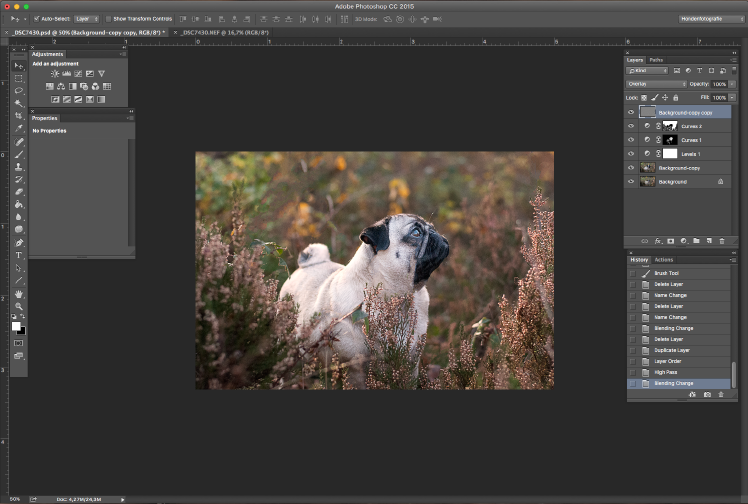This screenshot has height=504, width=748.
Task: Select the Duplicate Layer history state
Action: click(x=681, y=350)
